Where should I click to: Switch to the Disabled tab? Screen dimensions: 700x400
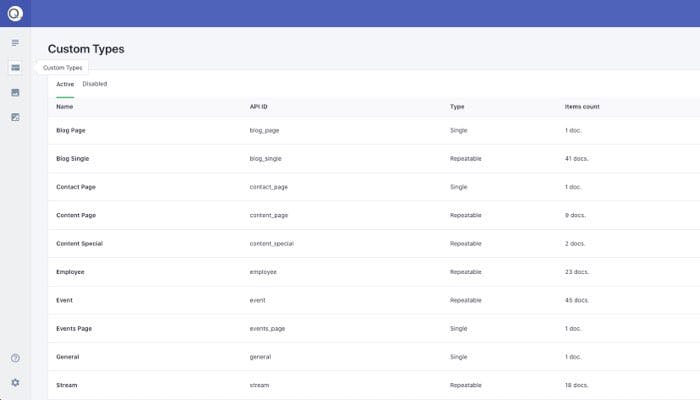[95, 84]
